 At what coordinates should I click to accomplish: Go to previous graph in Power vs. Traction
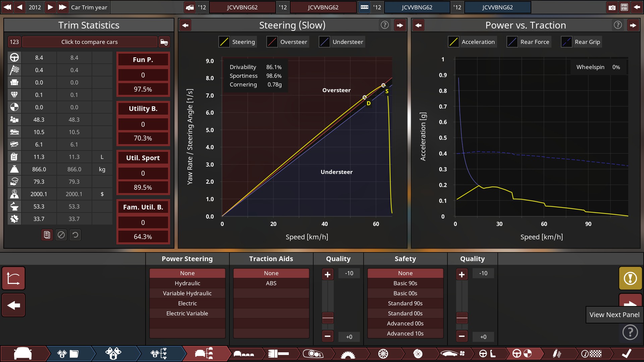[x=418, y=25]
